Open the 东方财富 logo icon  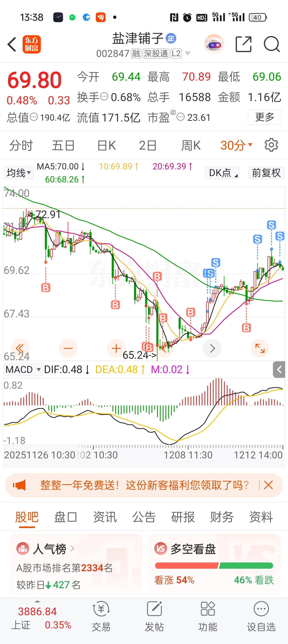click(32, 44)
